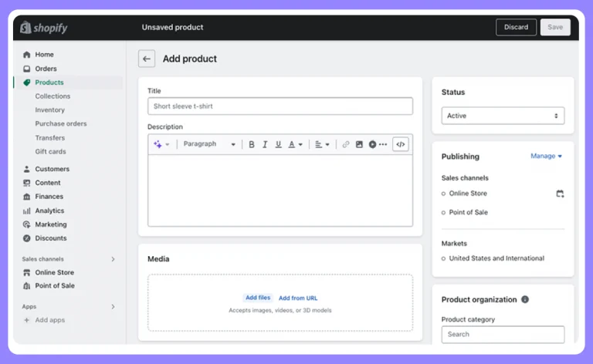Toggle italic formatting in description
This screenshot has height=364, width=593.
click(265, 144)
